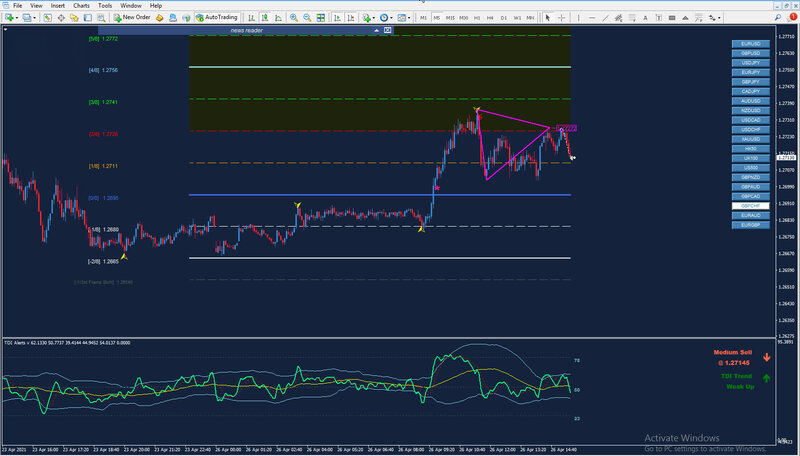The image size is (800, 456).
Task: Select the M1 timeframe
Action: (x=423, y=18)
